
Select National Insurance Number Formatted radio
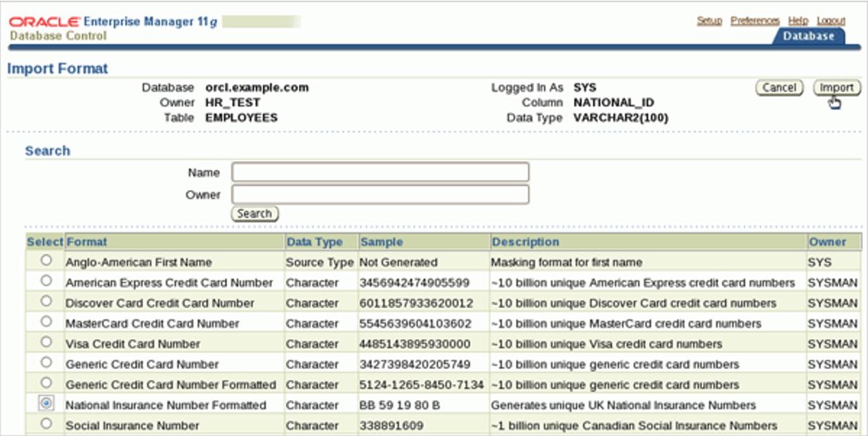point(46,404)
